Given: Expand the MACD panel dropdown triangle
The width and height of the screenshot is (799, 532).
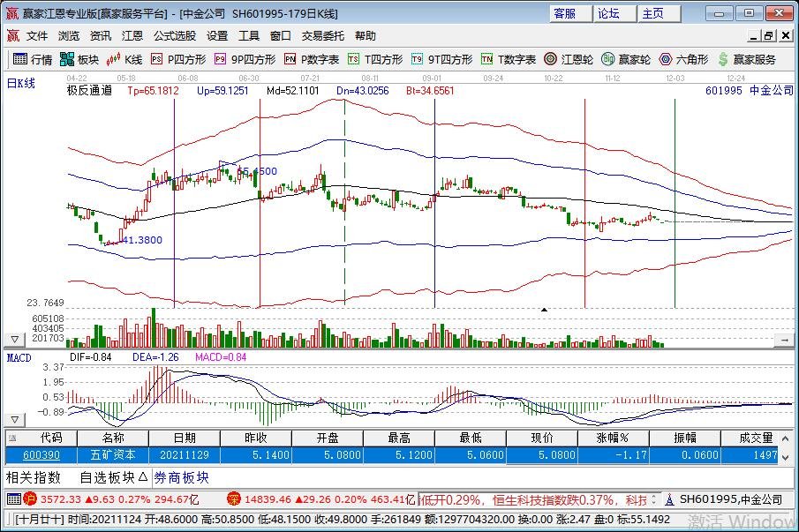Looking at the screenshot, I should [15, 420].
